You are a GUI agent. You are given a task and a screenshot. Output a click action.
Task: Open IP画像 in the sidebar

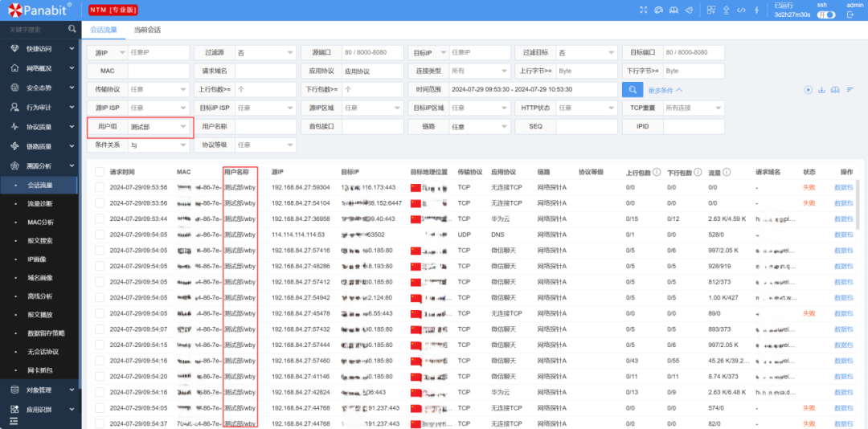(x=36, y=259)
